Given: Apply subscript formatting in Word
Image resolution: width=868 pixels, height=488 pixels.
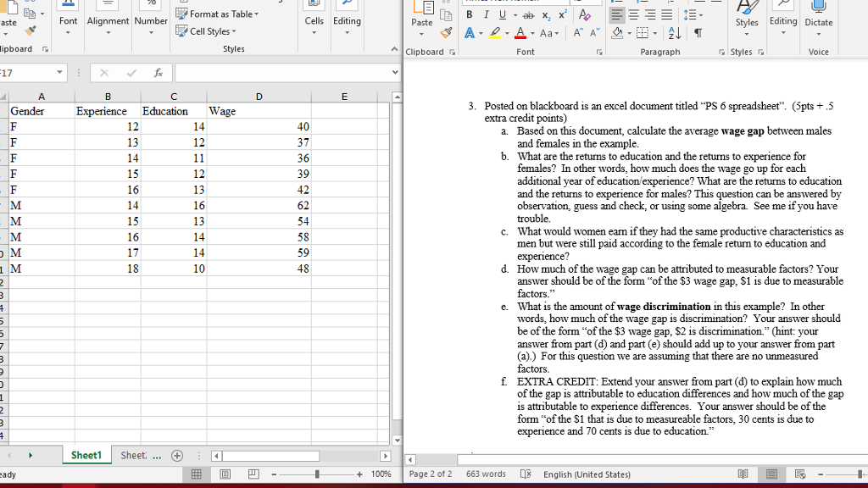Looking at the screenshot, I should pyautogui.click(x=546, y=15).
